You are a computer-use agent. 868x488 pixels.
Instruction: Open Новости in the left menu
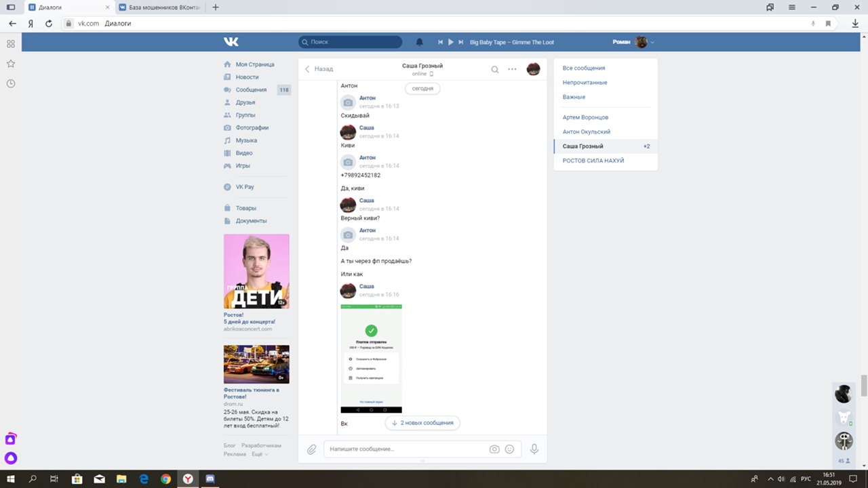[247, 77]
